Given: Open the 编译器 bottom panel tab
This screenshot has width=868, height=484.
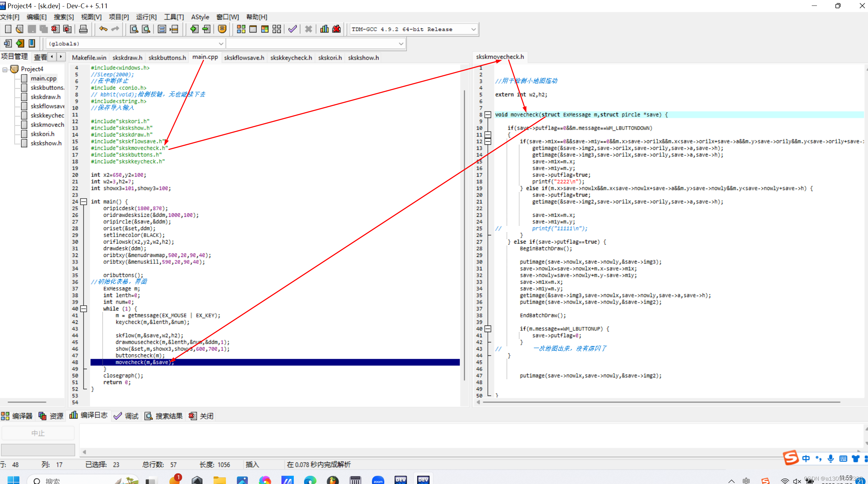Looking at the screenshot, I should tap(17, 416).
